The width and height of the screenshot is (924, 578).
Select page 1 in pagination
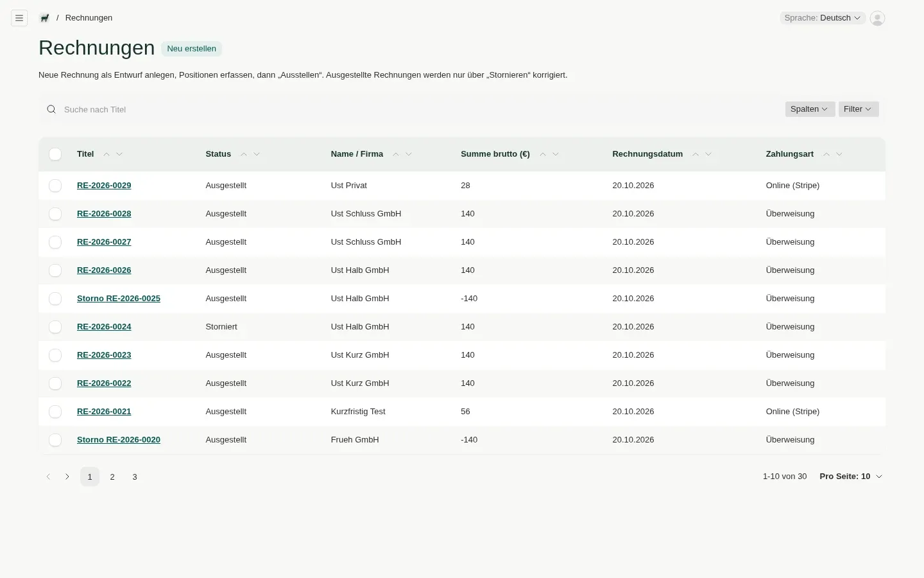tap(90, 477)
